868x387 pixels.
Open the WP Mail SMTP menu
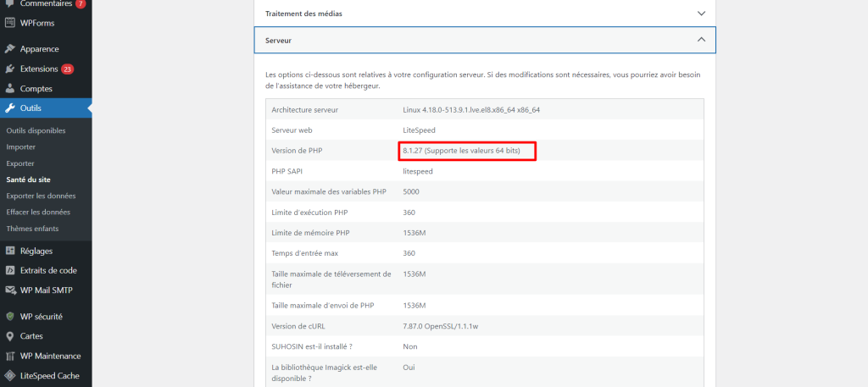46,290
